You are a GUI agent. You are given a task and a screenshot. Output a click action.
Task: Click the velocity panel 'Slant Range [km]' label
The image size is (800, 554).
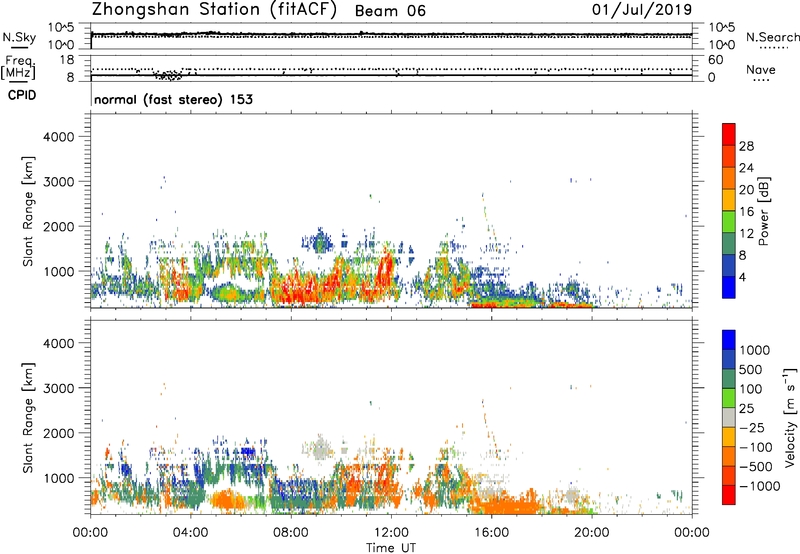point(28,418)
